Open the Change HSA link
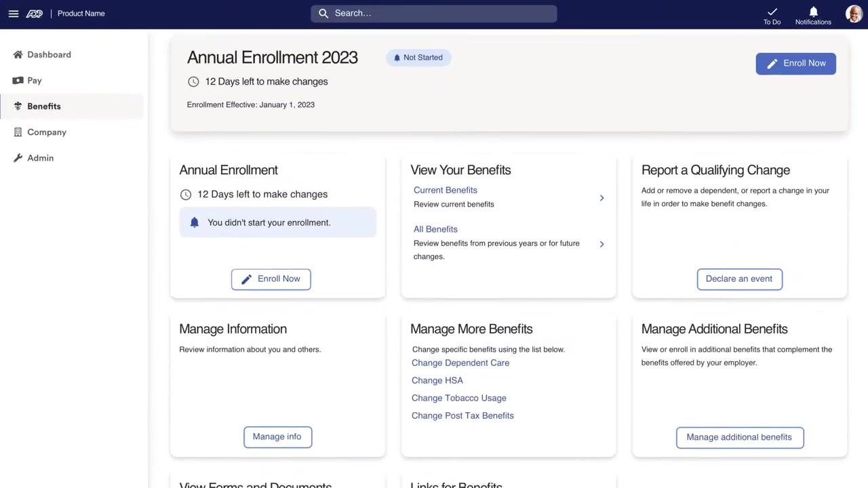The width and height of the screenshot is (868, 488). click(x=437, y=381)
